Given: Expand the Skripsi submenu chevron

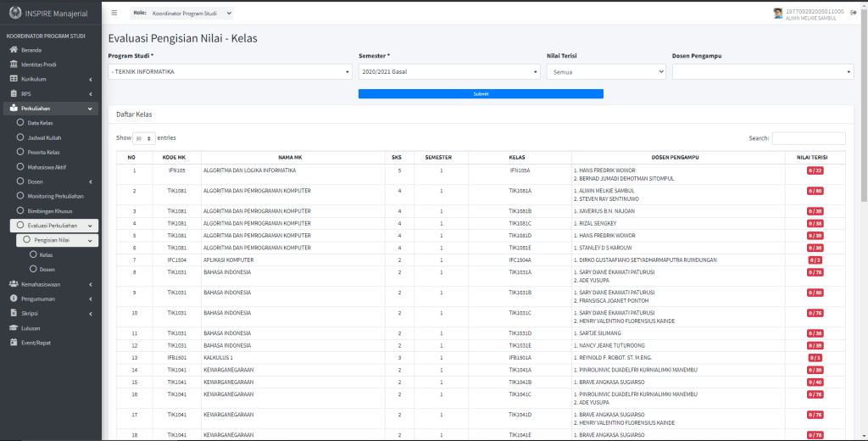Looking at the screenshot, I should [90, 314].
